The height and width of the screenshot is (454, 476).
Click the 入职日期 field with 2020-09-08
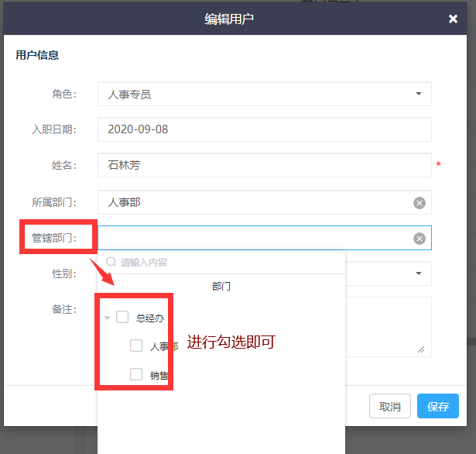coord(265,129)
